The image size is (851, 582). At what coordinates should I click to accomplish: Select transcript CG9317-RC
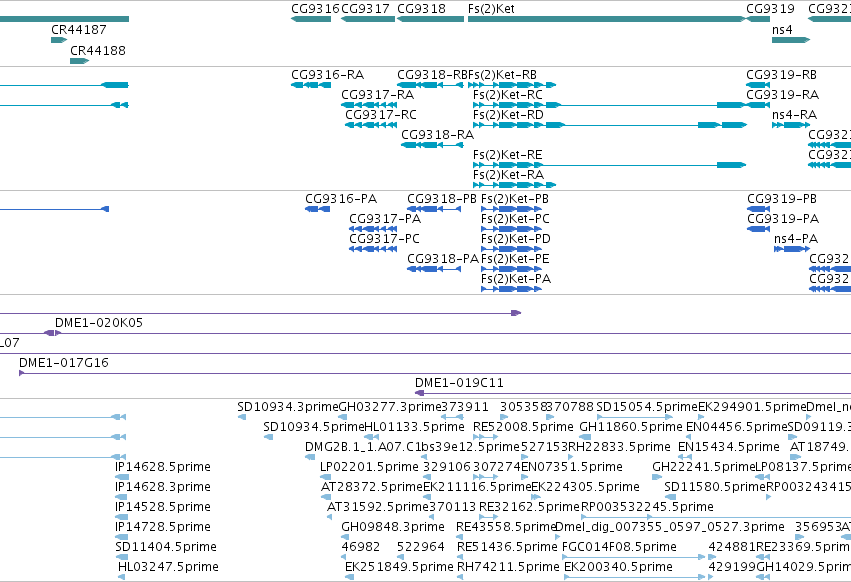371,125
